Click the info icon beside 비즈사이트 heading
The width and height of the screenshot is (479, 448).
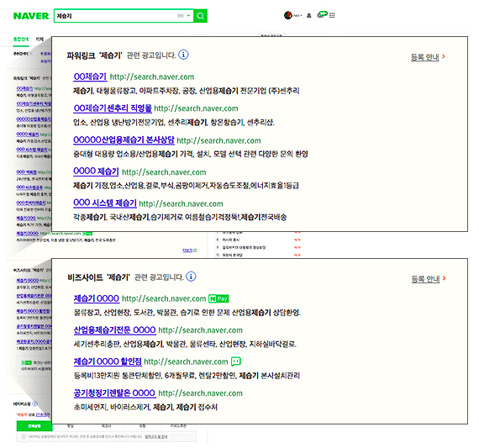(x=191, y=277)
